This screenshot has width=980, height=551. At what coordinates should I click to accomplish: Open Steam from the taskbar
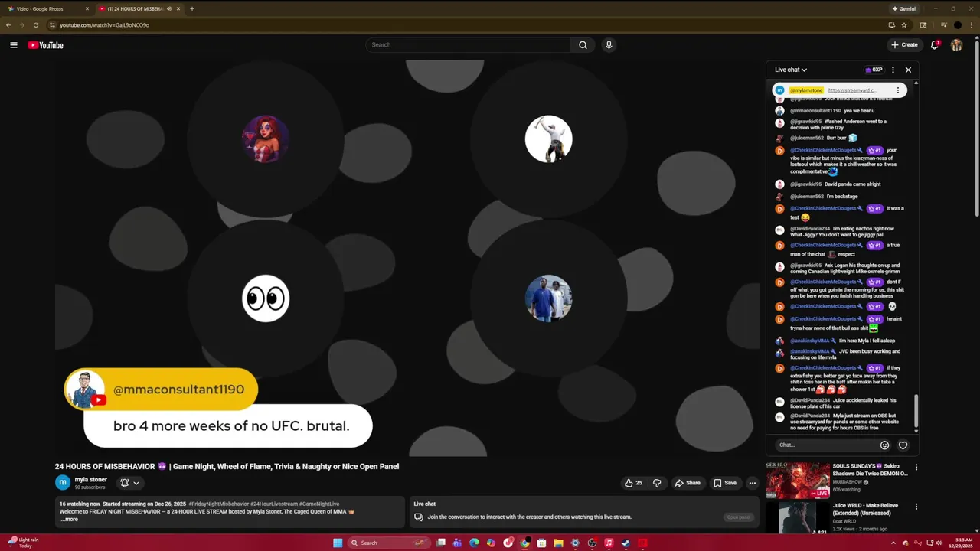tap(626, 543)
